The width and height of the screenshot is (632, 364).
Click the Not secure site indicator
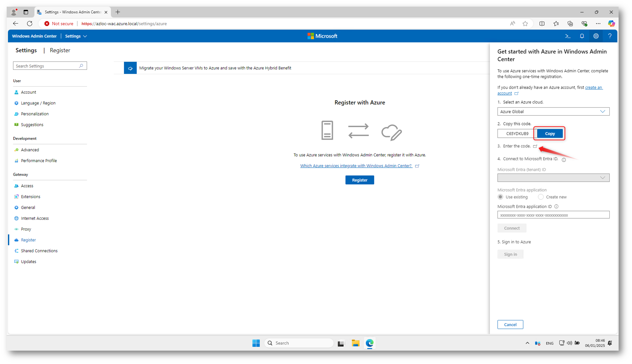pos(59,24)
